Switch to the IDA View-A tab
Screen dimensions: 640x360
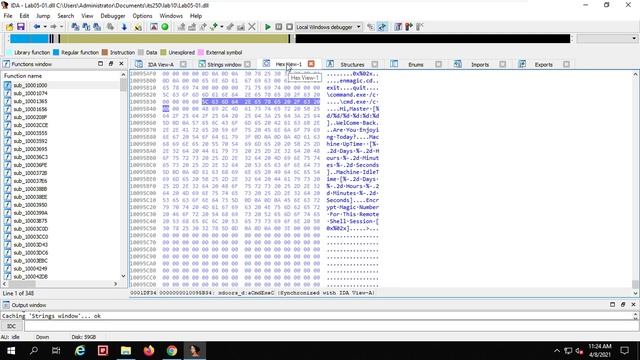coord(161,64)
